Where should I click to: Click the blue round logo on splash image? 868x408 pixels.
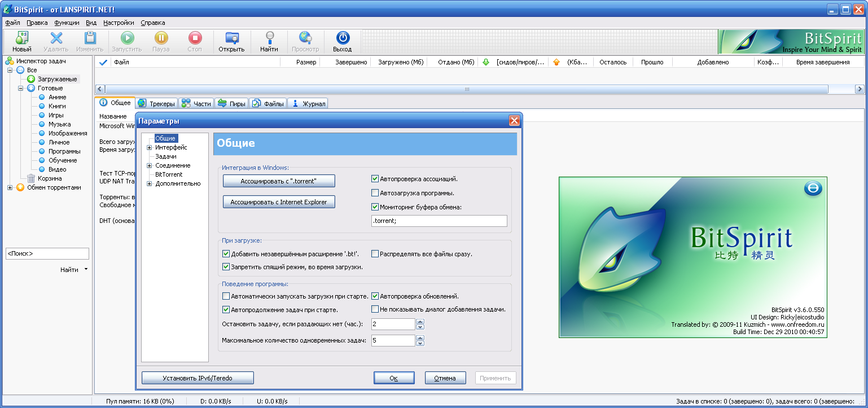pyautogui.click(x=813, y=189)
